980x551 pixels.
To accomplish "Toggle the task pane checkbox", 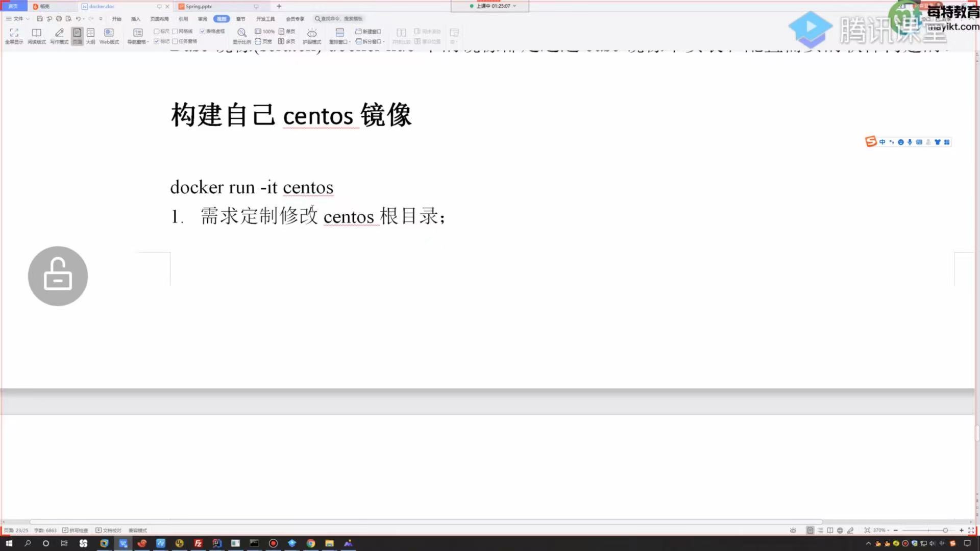I will (x=175, y=41).
